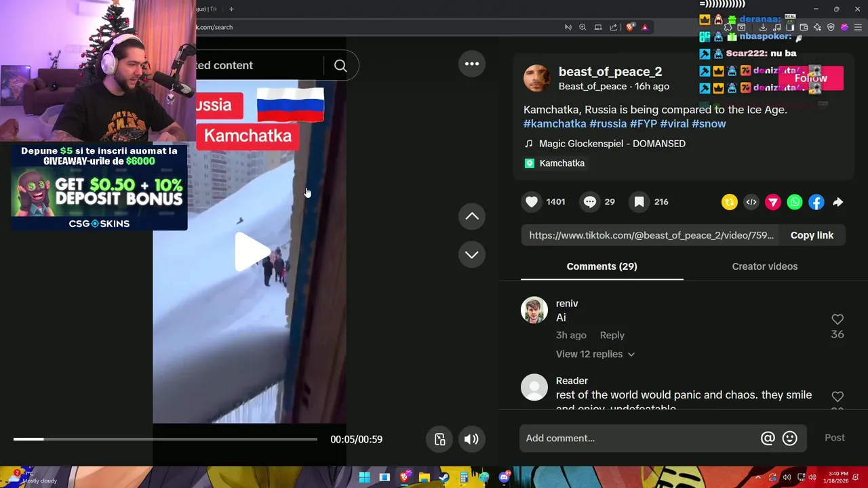
Task: Open Reader's profile avatar
Action: click(534, 387)
